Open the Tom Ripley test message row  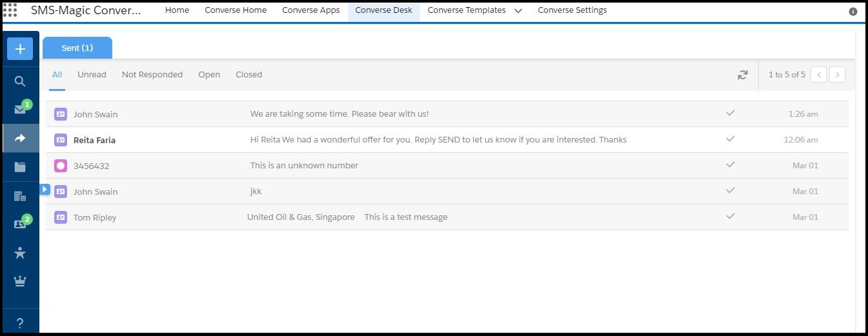click(x=447, y=217)
